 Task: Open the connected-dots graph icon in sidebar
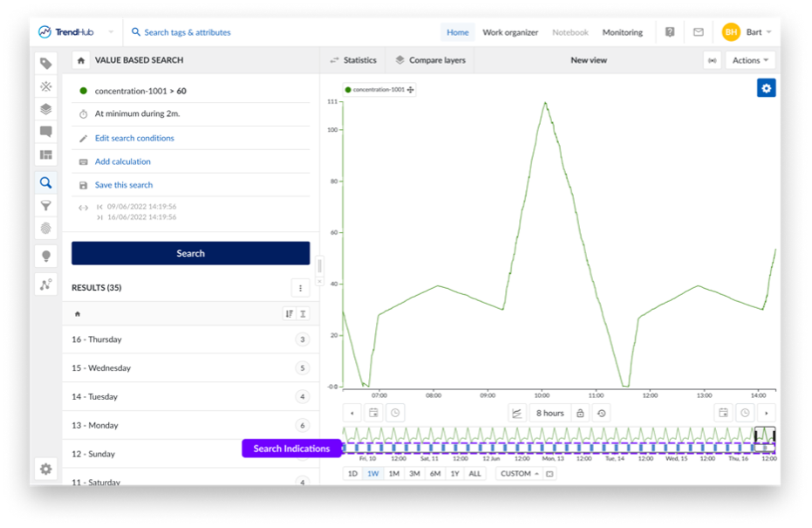pyautogui.click(x=46, y=285)
